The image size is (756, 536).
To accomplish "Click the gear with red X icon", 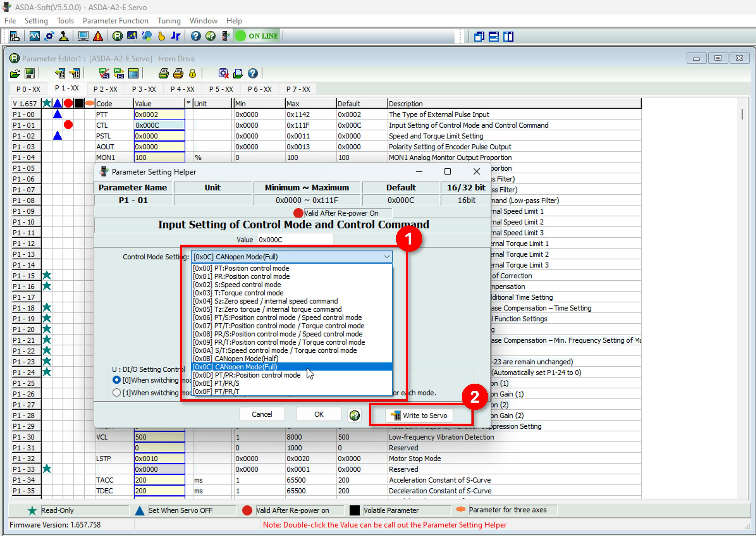I will 223,73.
